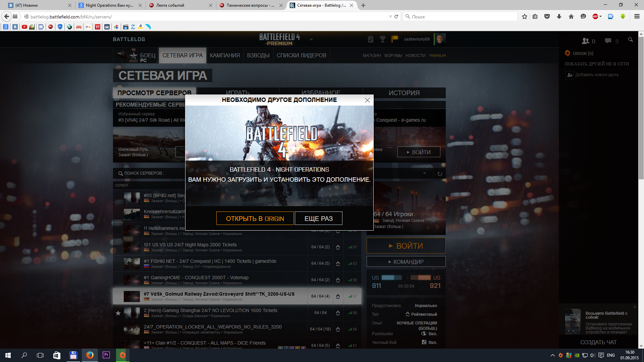Switch to the КАМПАНИЯ tab
This screenshot has width=644, height=362.
click(x=225, y=55)
